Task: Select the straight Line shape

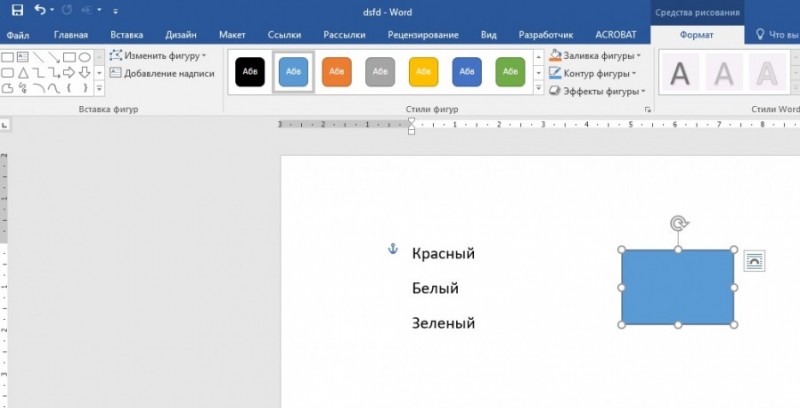Action: pyautogui.click(x=39, y=57)
